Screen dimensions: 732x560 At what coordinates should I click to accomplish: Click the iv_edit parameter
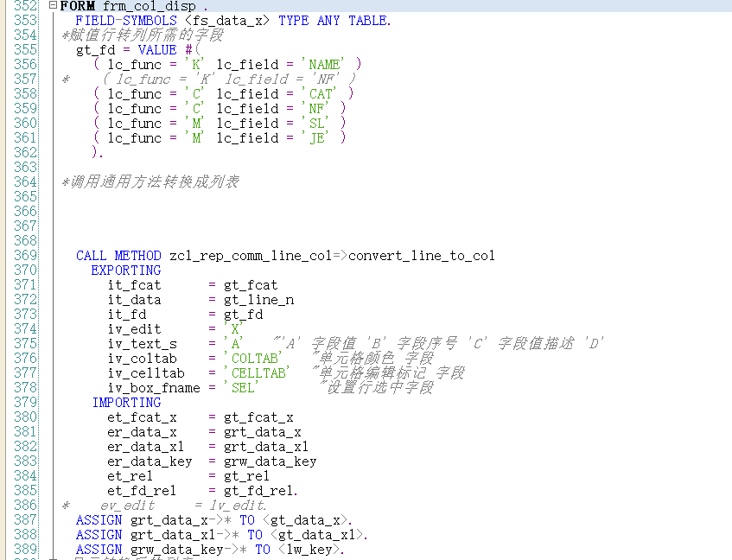(134, 329)
